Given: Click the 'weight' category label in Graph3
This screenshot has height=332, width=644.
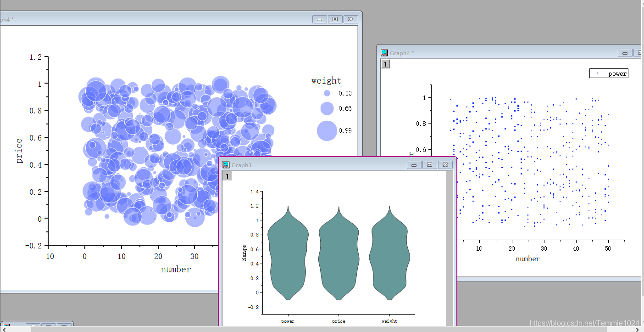Looking at the screenshot, I should click(x=389, y=321).
